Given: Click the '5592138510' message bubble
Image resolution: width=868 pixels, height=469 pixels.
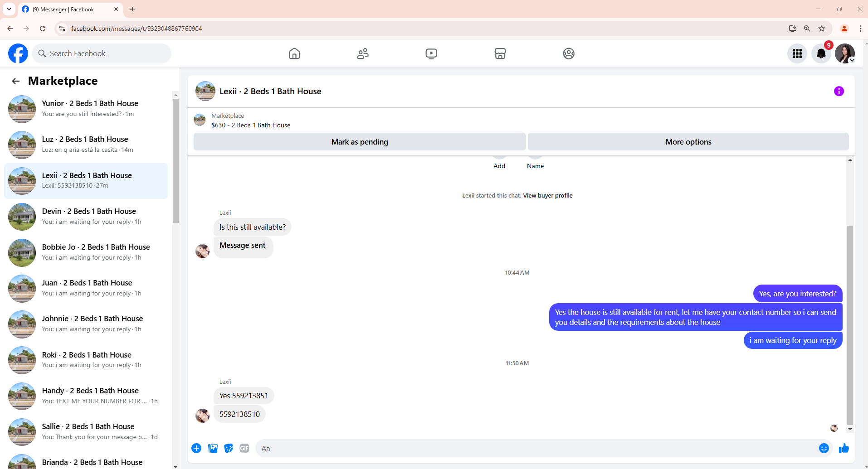Looking at the screenshot, I should (x=239, y=414).
